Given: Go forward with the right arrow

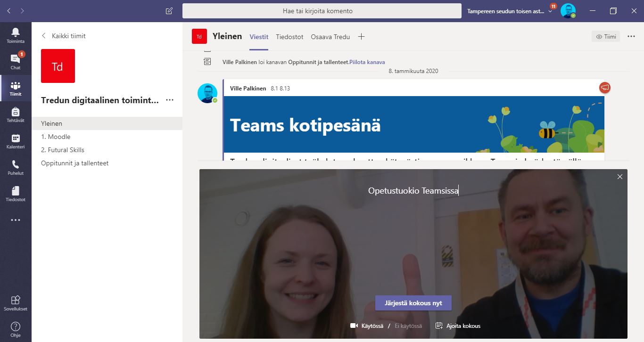Looking at the screenshot, I should tap(22, 10).
